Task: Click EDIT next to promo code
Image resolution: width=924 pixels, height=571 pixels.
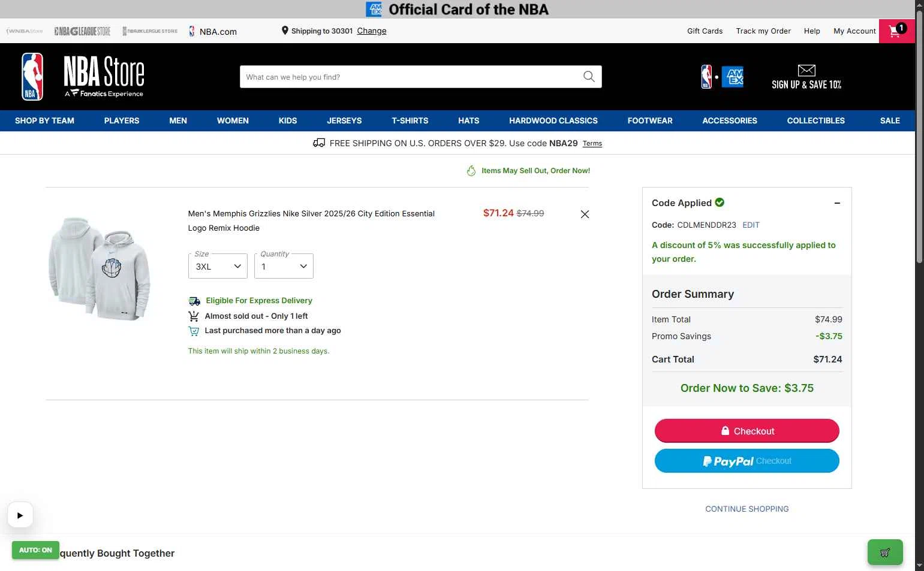Action: tap(751, 225)
